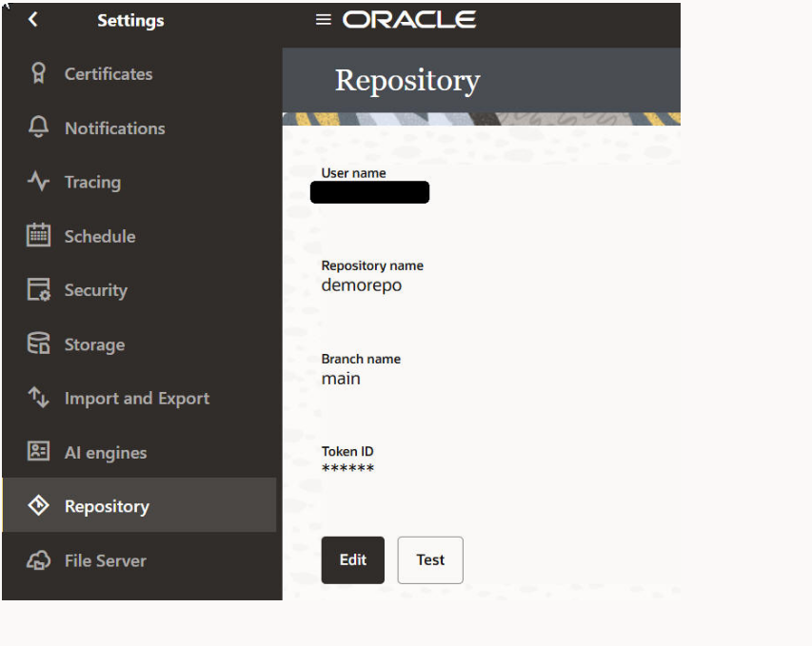Select the Certificates sidebar icon
812x646 pixels.
coord(38,73)
